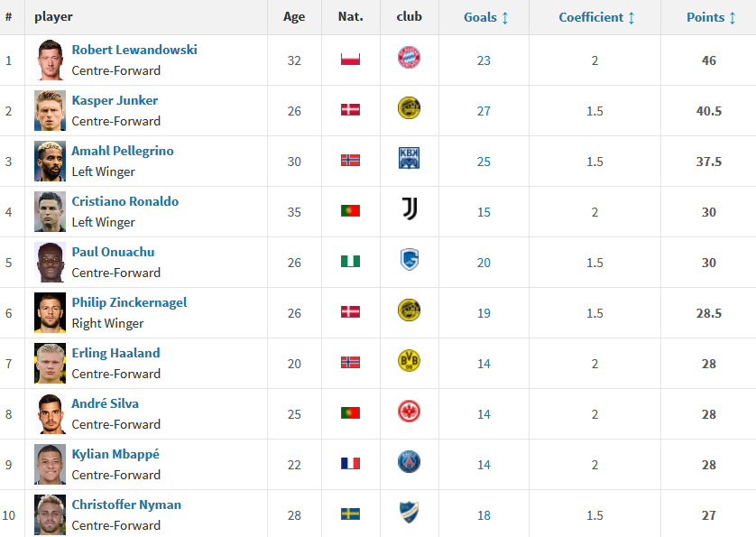Click André Silva's player photo

tap(51, 413)
